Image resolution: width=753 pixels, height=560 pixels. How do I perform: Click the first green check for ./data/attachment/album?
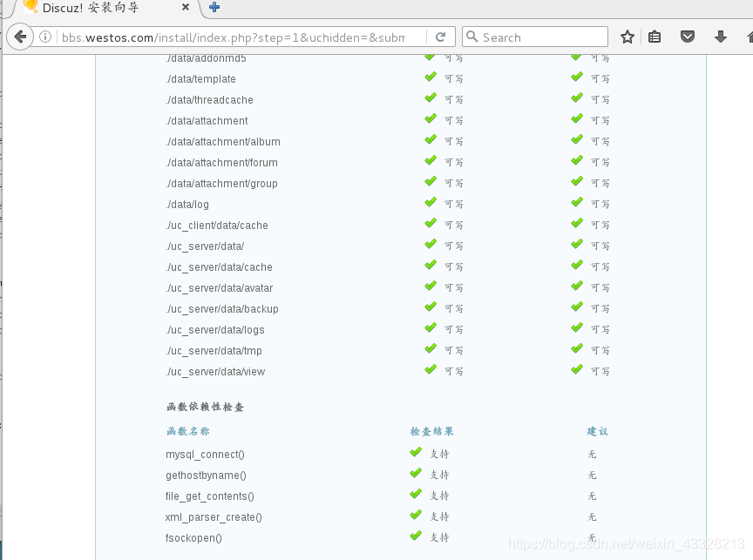pyautogui.click(x=431, y=139)
